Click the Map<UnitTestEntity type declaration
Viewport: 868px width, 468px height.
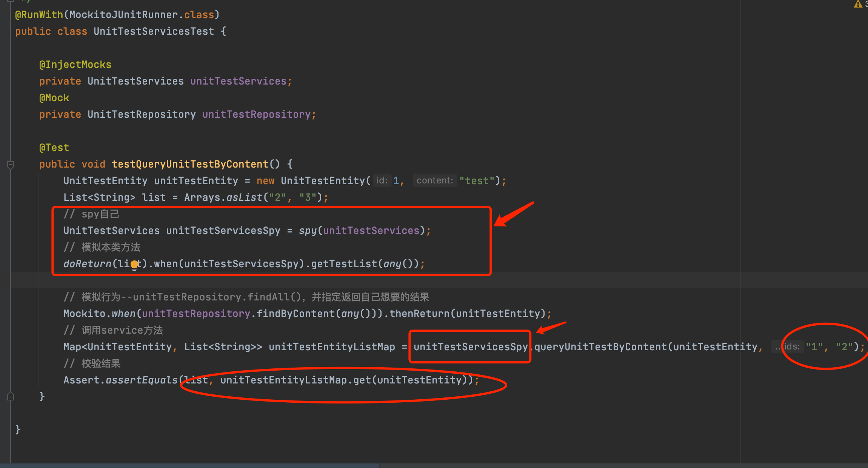(x=117, y=347)
